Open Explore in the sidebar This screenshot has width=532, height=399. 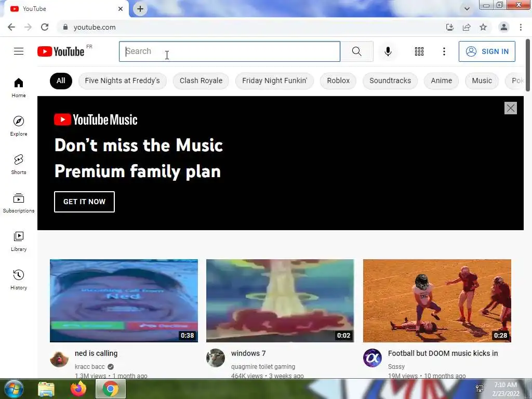click(19, 126)
